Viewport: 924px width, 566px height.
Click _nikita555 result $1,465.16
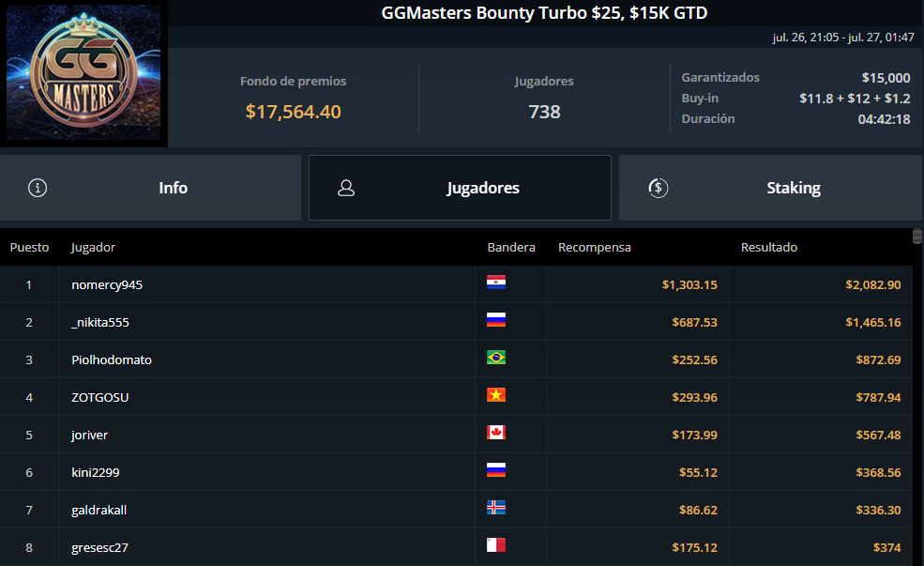873,323
